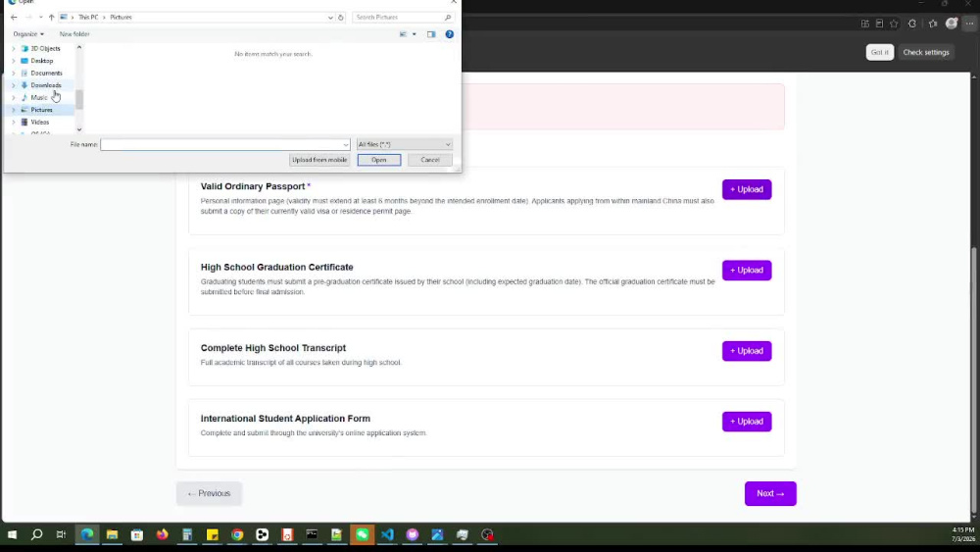This screenshot has width=980, height=552.
Task: Select Desktop in navigation tree
Action: pyautogui.click(x=42, y=61)
